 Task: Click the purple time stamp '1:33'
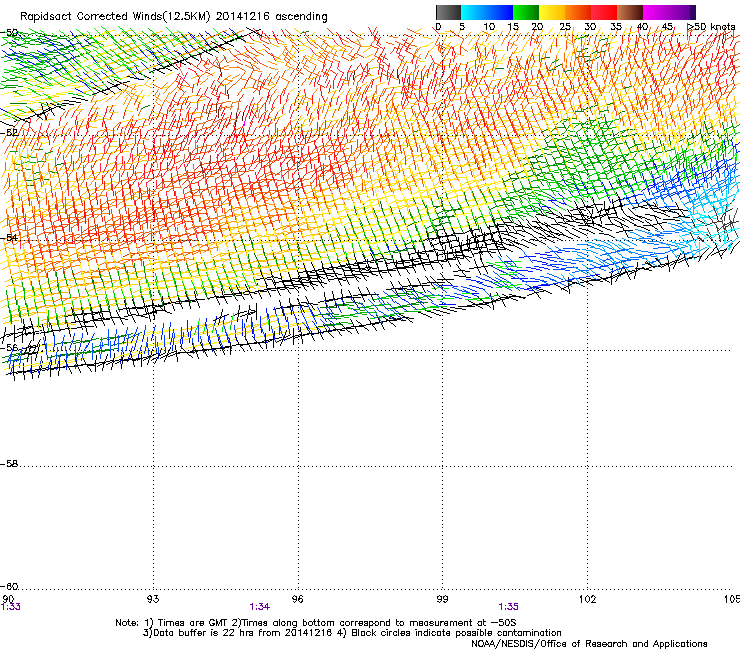point(10,607)
